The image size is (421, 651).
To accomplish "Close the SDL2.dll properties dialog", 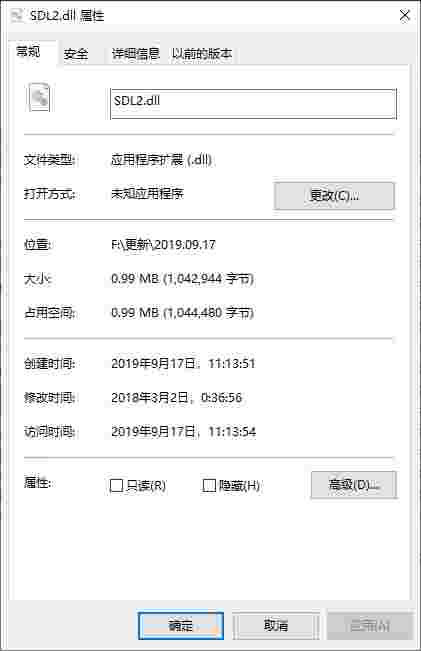I will (x=404, y=16).
